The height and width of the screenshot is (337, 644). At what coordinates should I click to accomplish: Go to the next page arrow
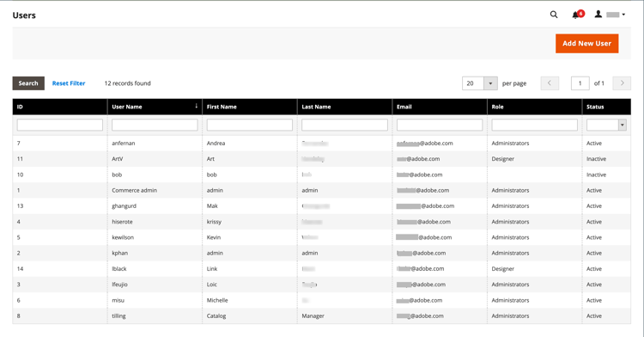click(622, 83)
